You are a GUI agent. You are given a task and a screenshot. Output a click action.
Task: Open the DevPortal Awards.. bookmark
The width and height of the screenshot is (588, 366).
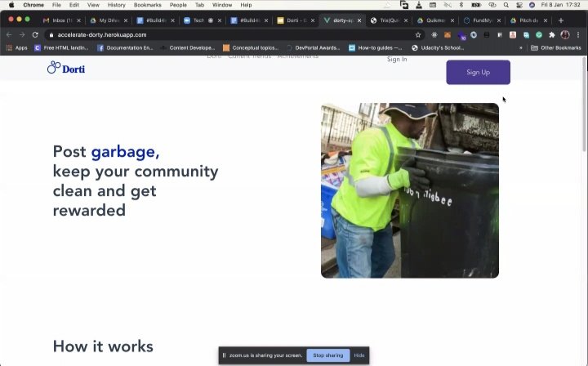click(x=313, y=48)
